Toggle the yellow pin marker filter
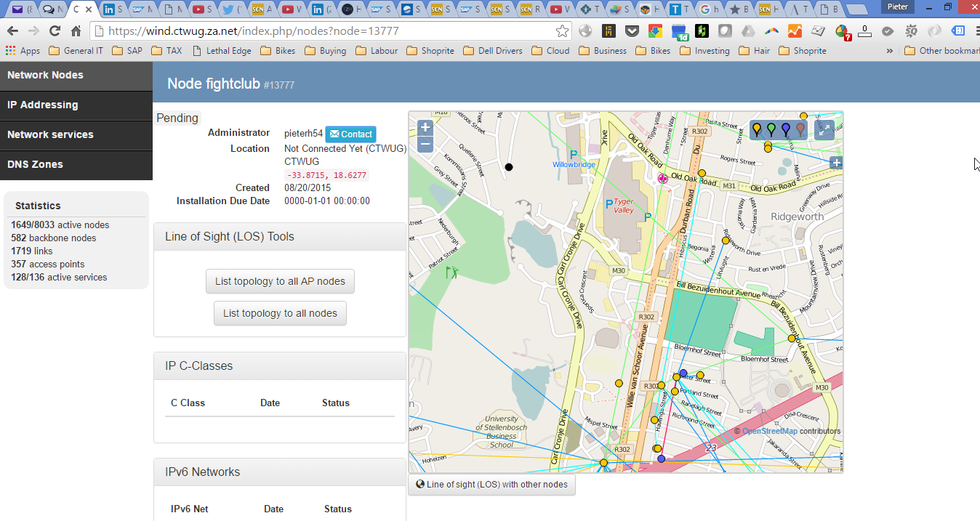 (x=757, y=130)
